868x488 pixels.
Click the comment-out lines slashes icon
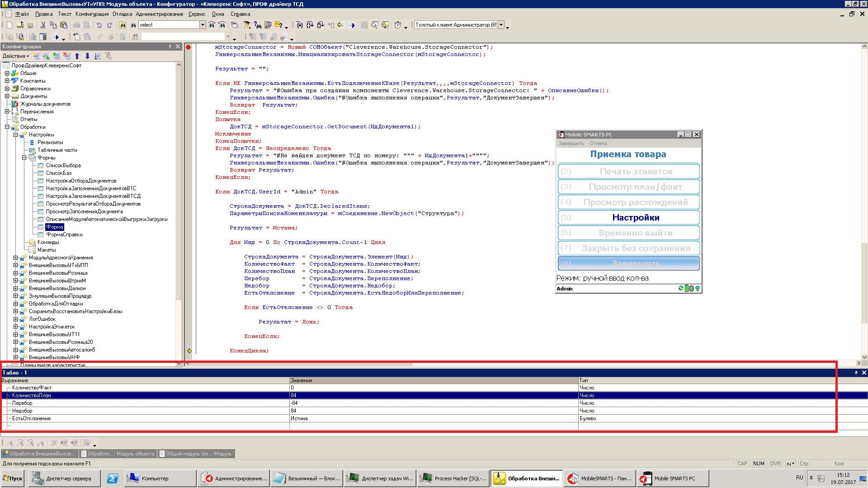[x=100, y=37]
